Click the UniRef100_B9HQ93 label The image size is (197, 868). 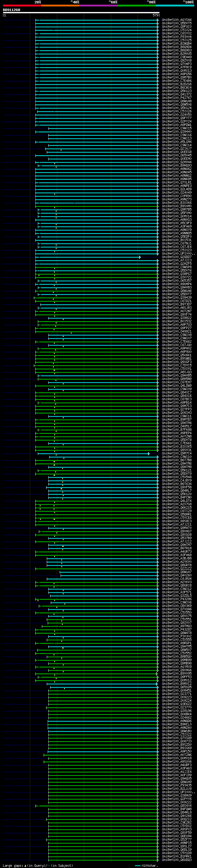[176, 166]
